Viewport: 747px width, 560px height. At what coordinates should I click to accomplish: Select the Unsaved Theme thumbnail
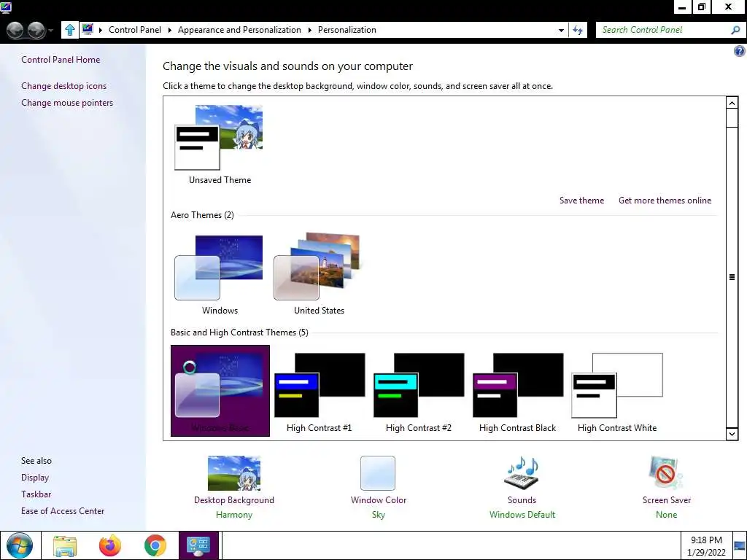[x=219, y=144]
